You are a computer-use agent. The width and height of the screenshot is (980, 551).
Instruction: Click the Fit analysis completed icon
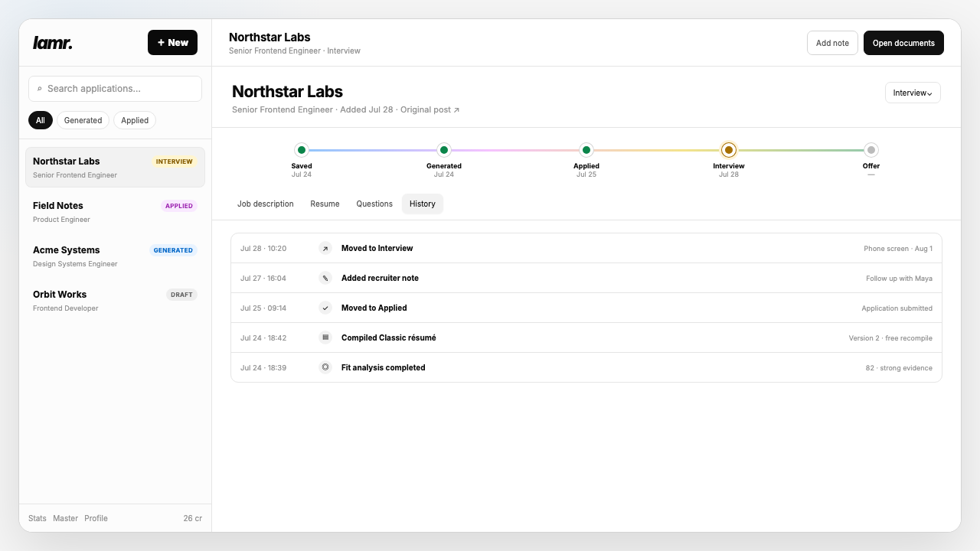tap(325, 367)
